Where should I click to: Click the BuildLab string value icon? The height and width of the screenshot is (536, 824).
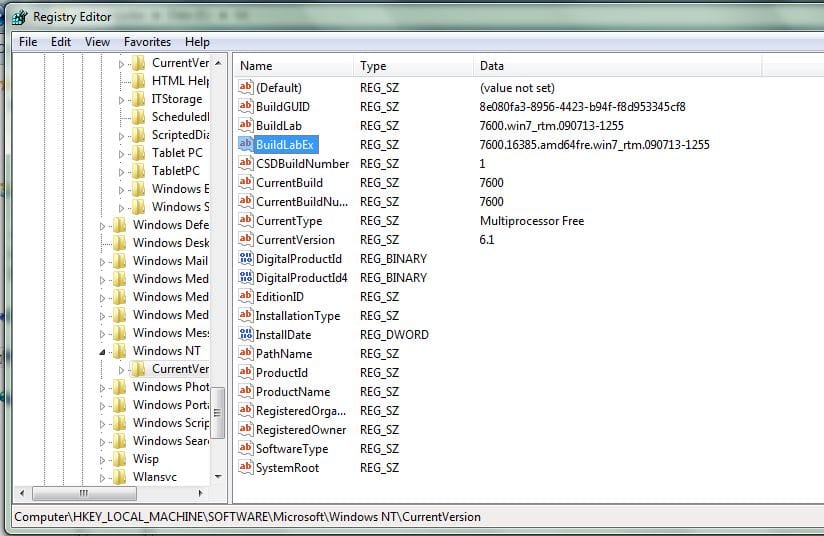(245, 125)
